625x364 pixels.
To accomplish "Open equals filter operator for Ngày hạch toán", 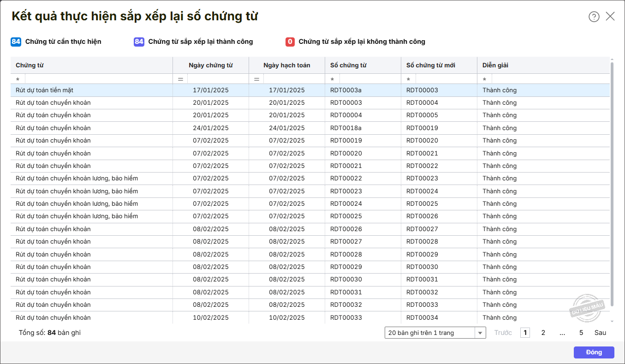I will pyautogui.click(x=256, y=79).
